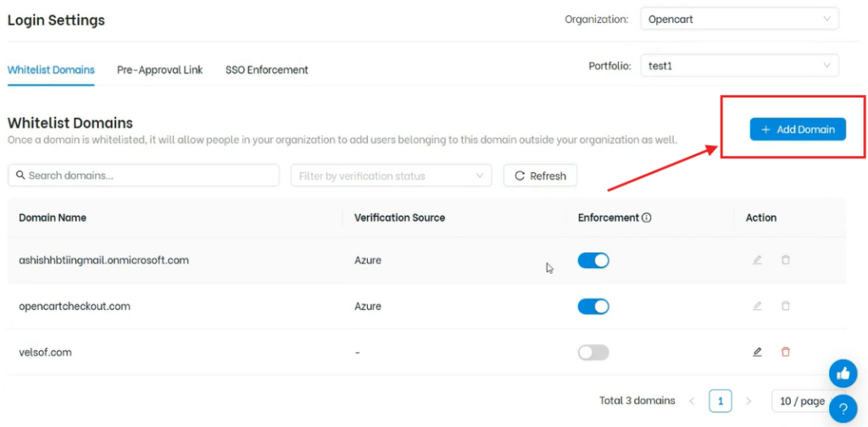Open the SSO Enforcement tab
This screenshot has height=427, width=868.
[x=266, y=69]
